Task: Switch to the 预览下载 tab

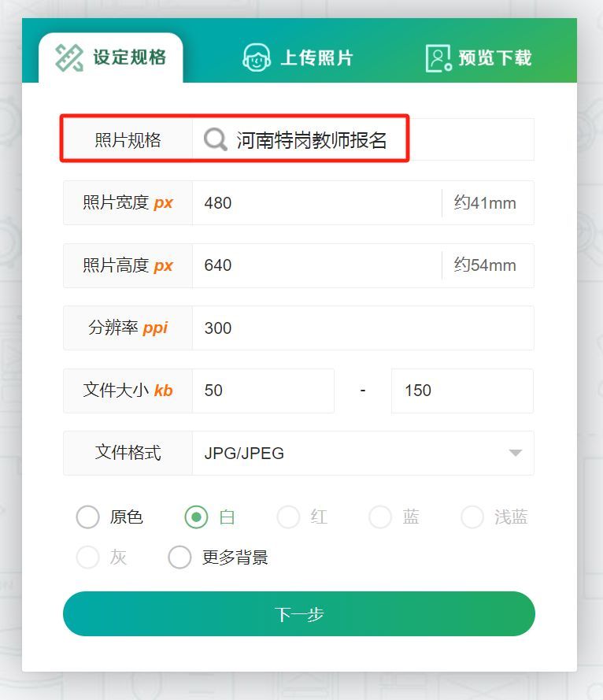Action: (x=479, y=58)
